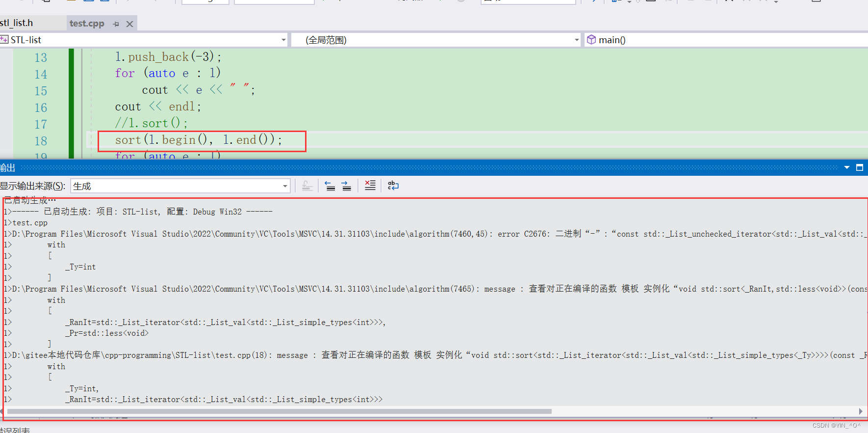This screenshot has width=868, height=433.
Task: Click the find message in code icon
Action: [x=307, y=186]
